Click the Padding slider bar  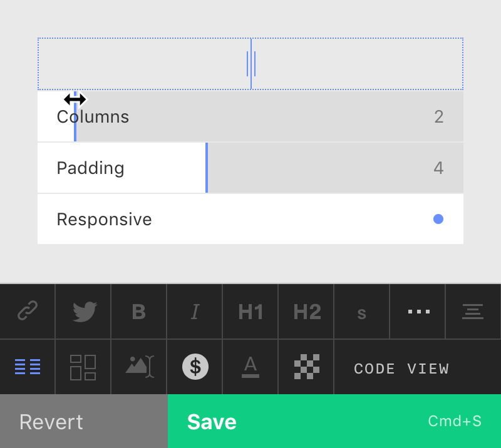click(250, 168)
